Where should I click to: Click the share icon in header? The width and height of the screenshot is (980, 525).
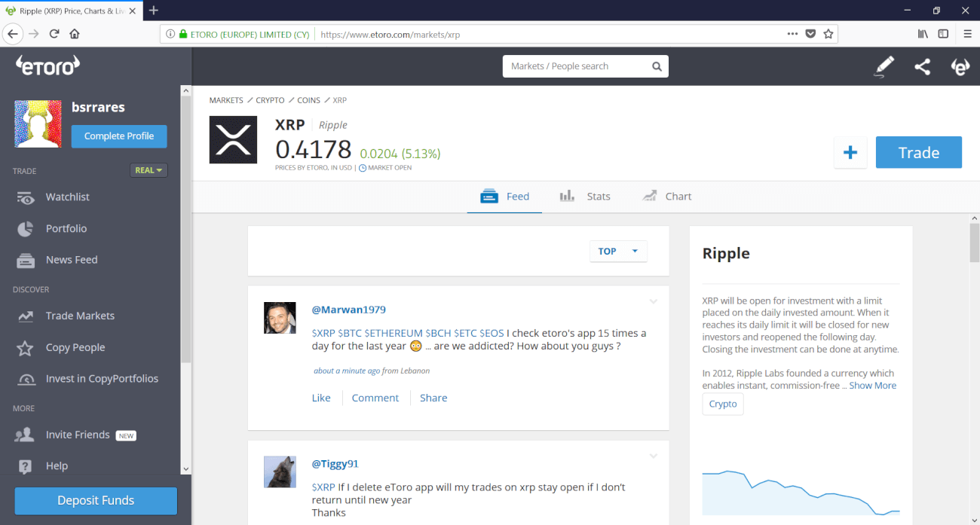pyautogui.click(x=922, y=66)
